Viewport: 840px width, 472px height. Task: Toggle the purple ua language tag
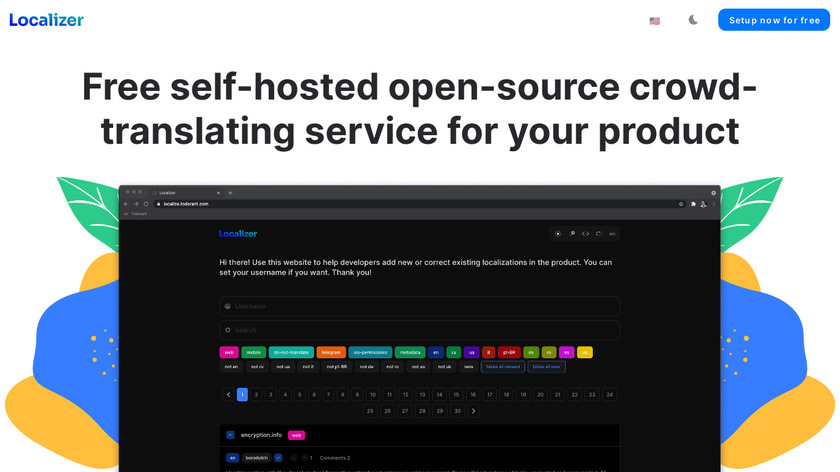pyautogui.click(x=471, y=353)
